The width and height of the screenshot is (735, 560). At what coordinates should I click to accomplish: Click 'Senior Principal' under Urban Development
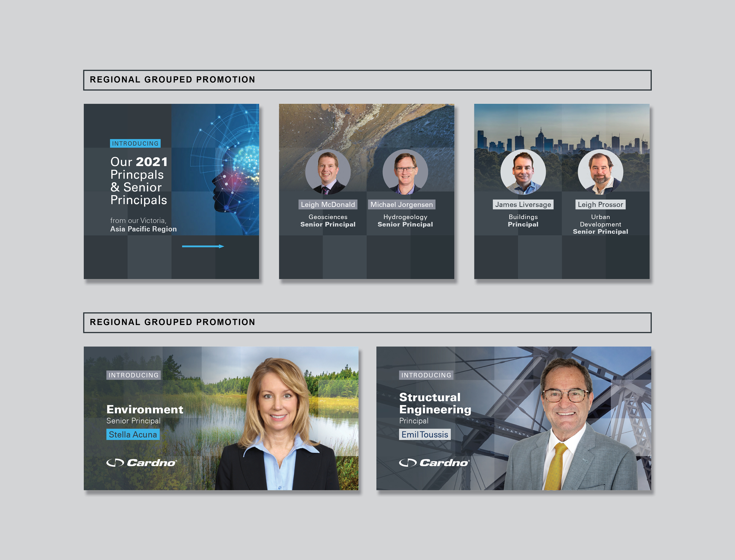pos(600,232)
